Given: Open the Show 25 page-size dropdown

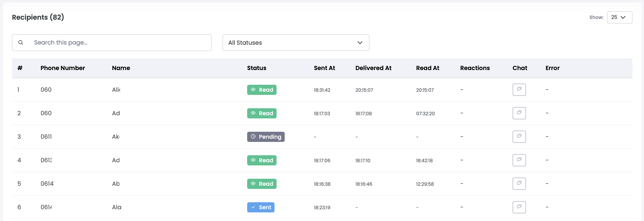Looking at the screenshot, I should pos(619,17).
